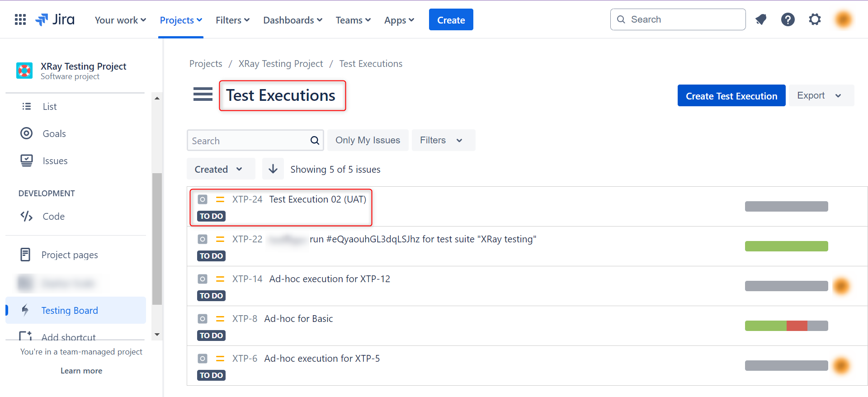Open the notifications icon in header

[x=761, y=19]
